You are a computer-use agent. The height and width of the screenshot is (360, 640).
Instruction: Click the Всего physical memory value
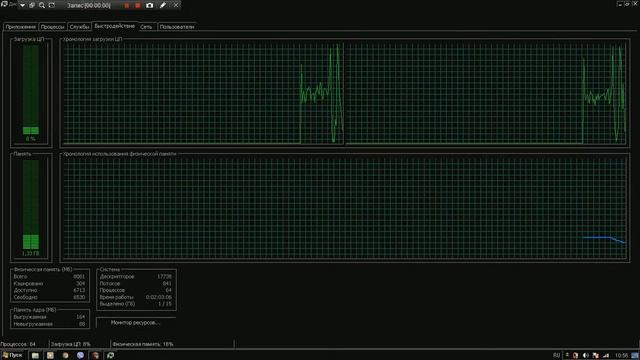[79, 276]
